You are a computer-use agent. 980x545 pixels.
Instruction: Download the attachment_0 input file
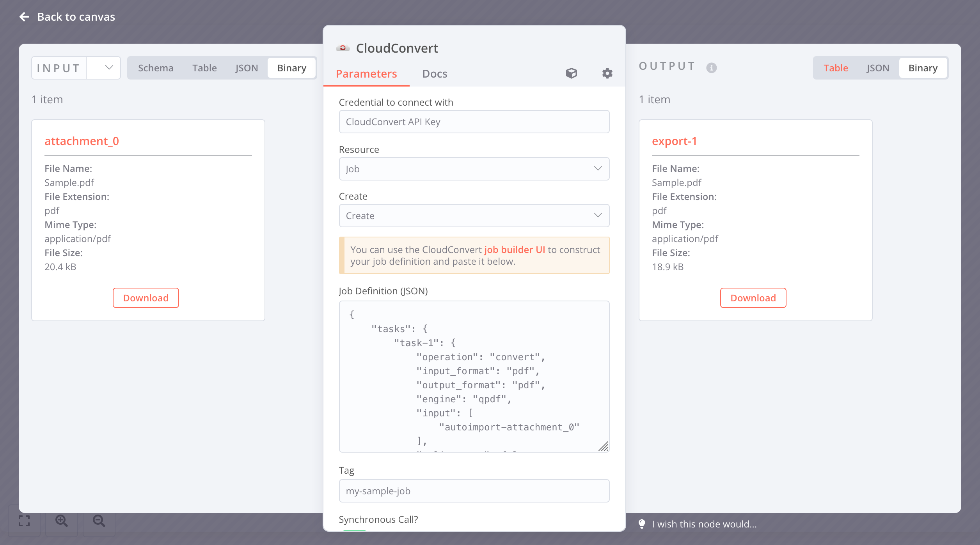coord(146,298)
